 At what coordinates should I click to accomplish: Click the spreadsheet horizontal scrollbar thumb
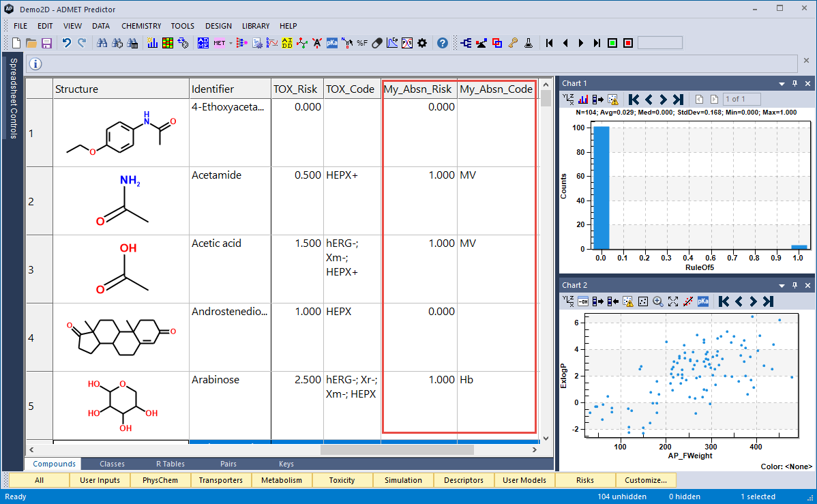point(397,449)
